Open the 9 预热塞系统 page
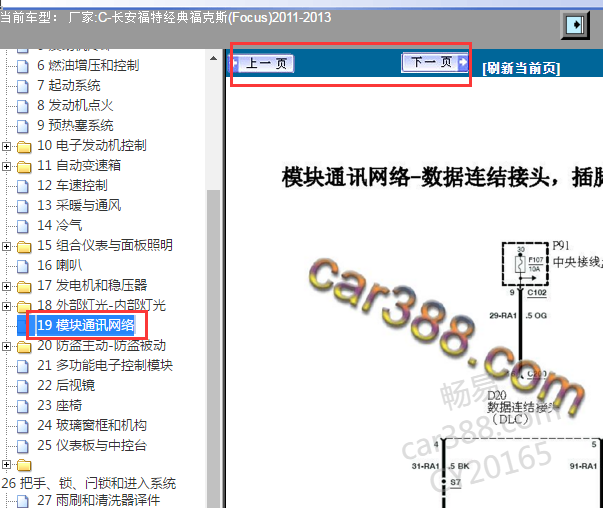Image resolution: width=603 pixels, height=508 pixels. 75,125
